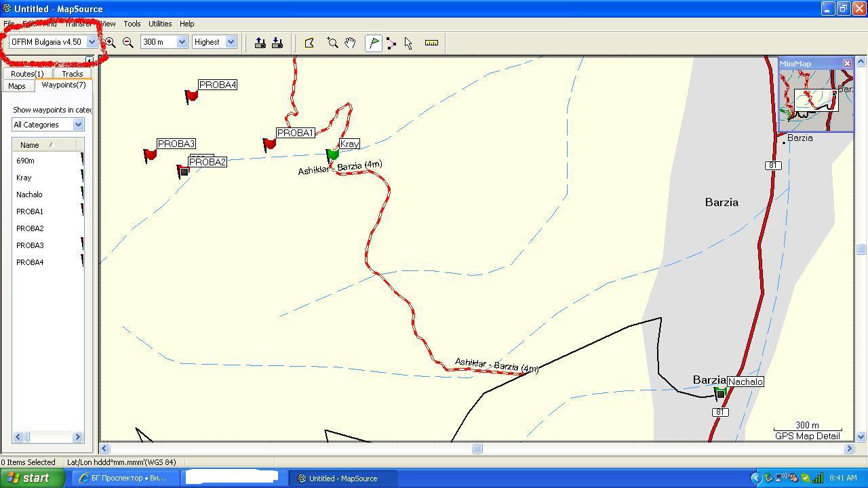868x488 pixels.
Task: Click the Receive From Device toolbar icon
Action: click(277, 43)
